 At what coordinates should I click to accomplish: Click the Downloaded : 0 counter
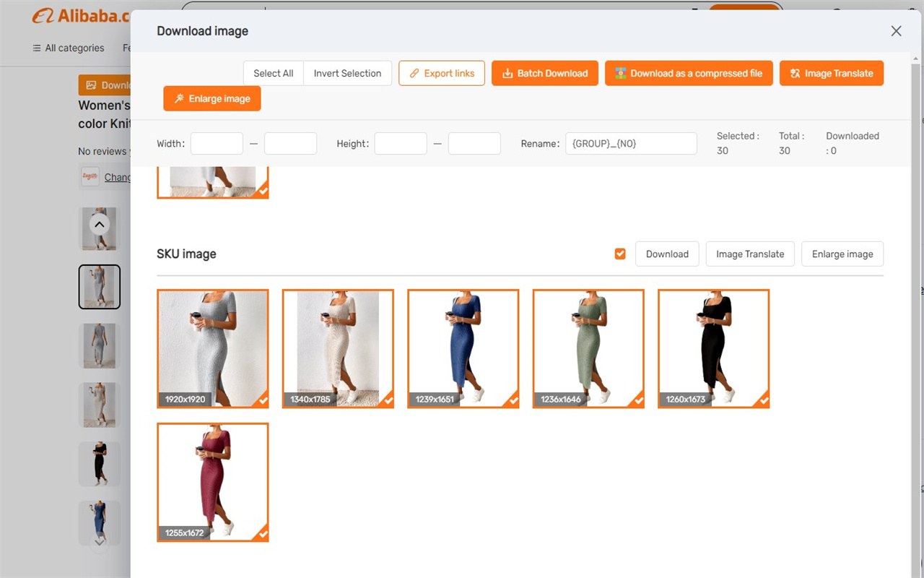[853, 143]
